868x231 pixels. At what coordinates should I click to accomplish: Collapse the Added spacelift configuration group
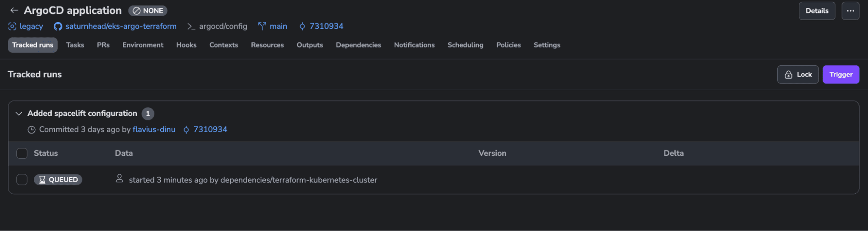coord(19,114)
